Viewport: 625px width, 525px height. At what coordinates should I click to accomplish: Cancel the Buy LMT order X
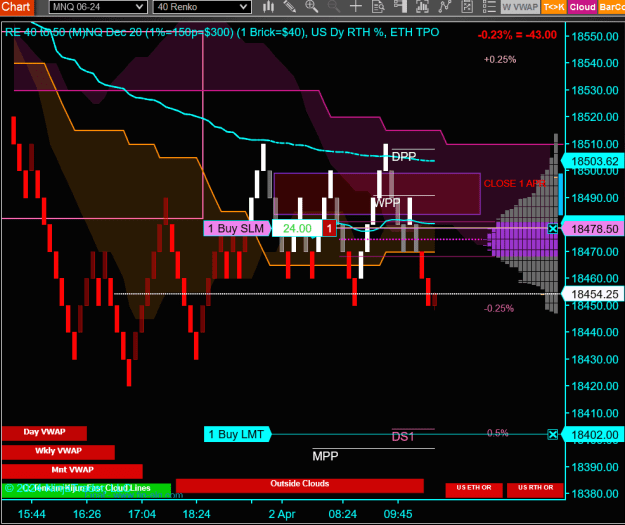click(x=553, y=434)
